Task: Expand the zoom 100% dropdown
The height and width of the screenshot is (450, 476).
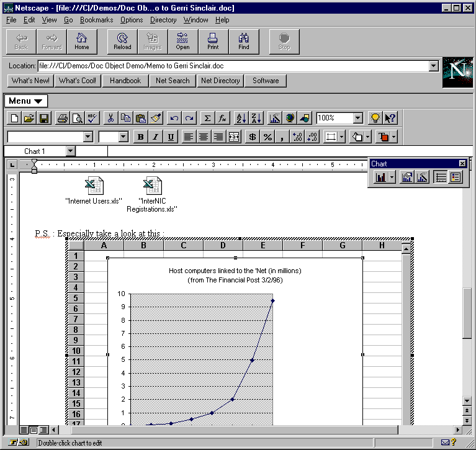Action: (357, 118)
